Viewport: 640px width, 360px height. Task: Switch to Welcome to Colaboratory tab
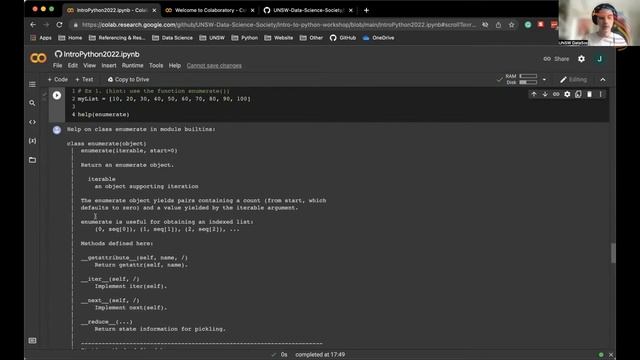point(210,10)
